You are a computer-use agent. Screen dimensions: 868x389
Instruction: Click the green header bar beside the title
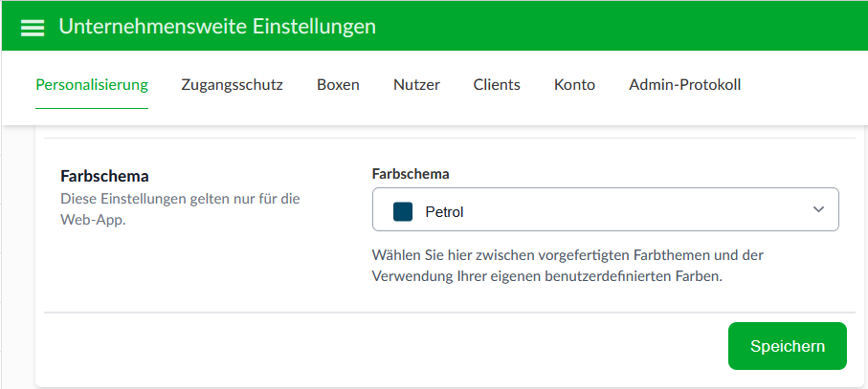pos(620,27)
